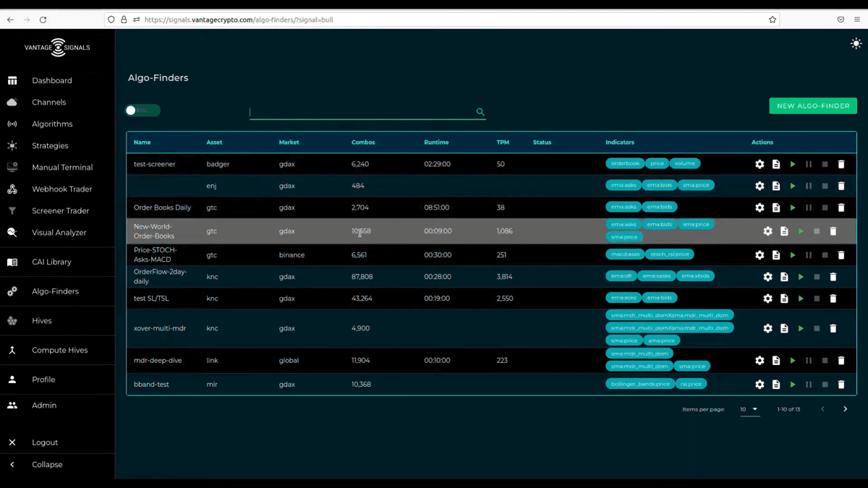Go to next page of results

[845, 409]
